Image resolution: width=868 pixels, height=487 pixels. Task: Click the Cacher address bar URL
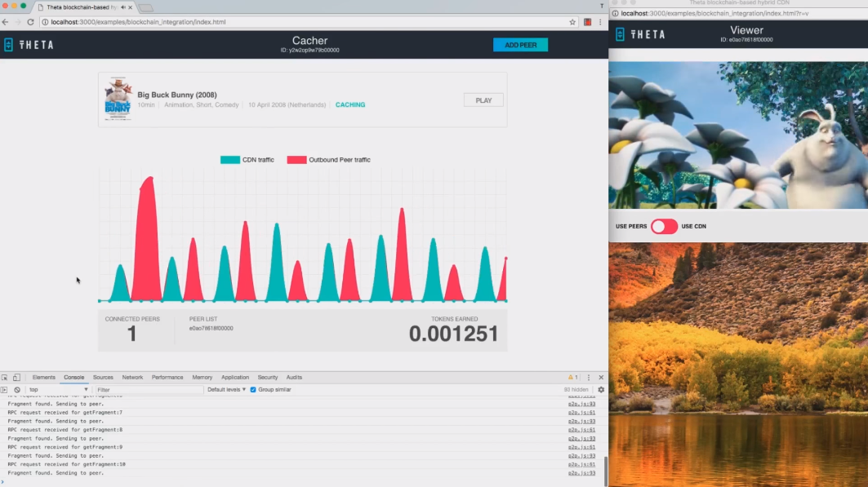point(138,22)
